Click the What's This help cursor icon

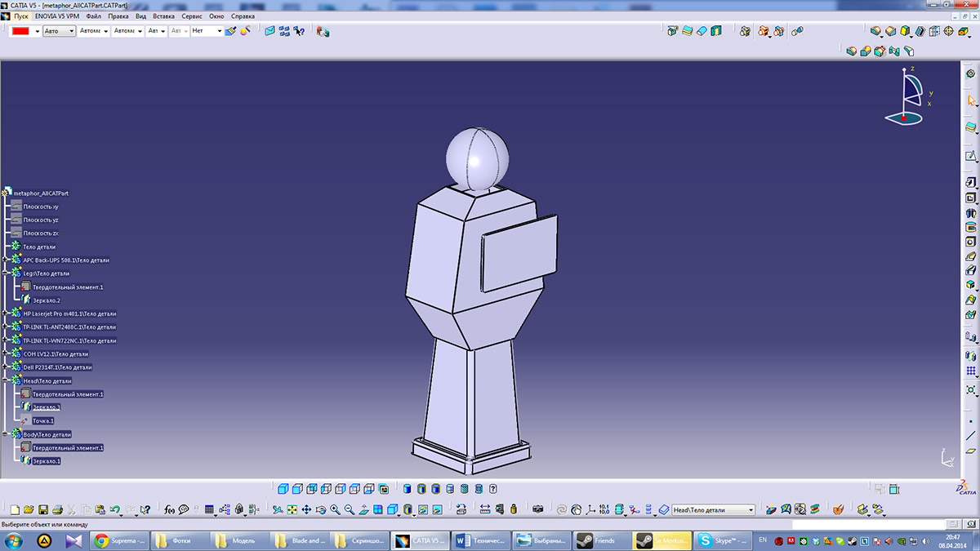tap(145, 510)
